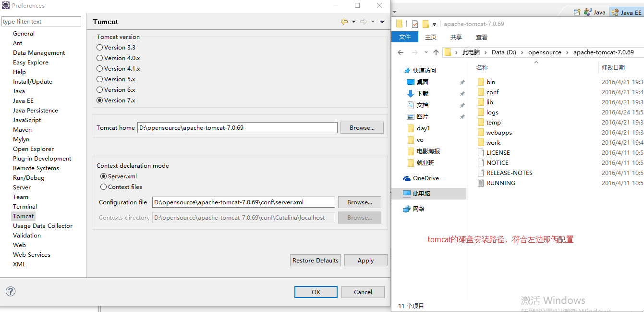Sort by 名称 column header
The height and width of the screenshot is (312, 644).
point(482,68)
